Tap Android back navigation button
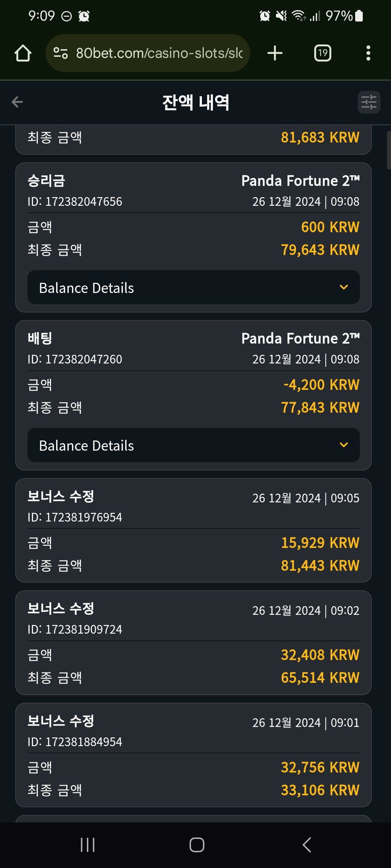The width and height of the screenshot is (391, 868). (307, 845)
